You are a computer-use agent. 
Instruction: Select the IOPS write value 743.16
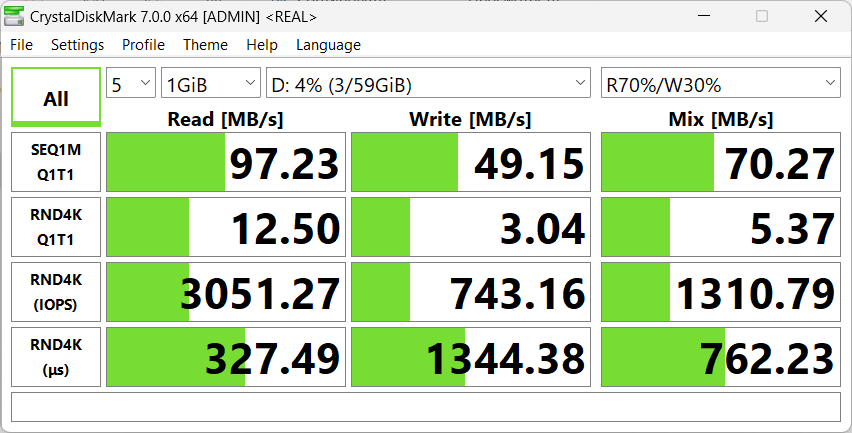(x=471, y=292)
